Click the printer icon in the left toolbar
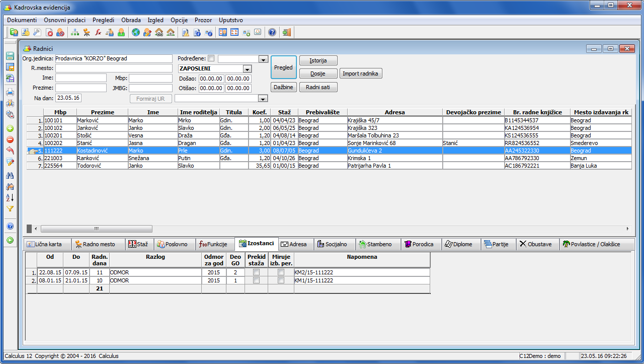Image resolution: width=644 pixels, height=364 pixels. pyautogui.click(x=10, y=92)
